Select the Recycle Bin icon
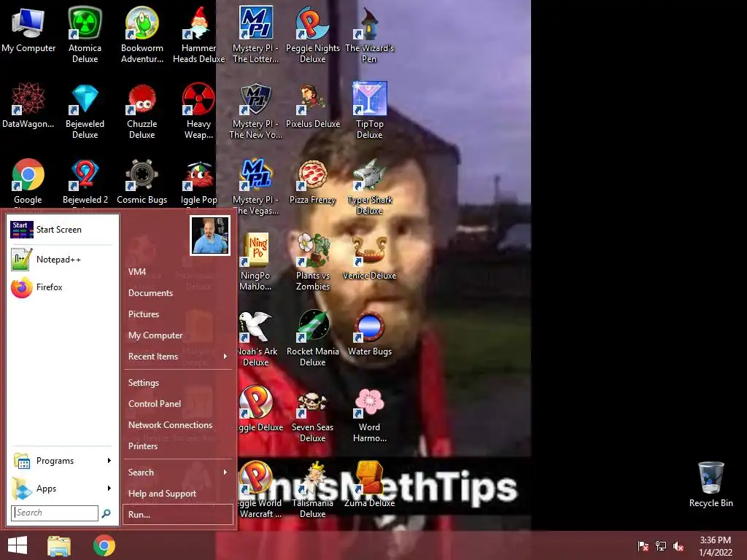 tap(711, 485)
